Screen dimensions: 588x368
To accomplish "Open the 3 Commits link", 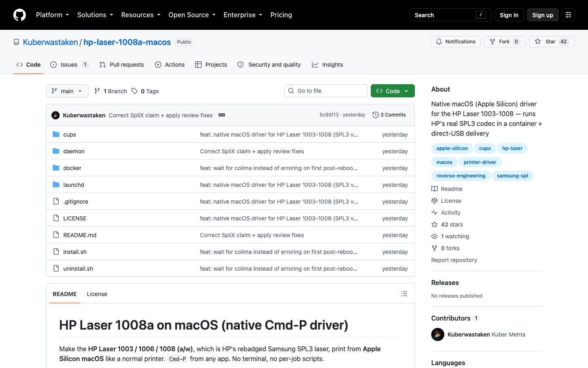I will [x=389, y=115].
